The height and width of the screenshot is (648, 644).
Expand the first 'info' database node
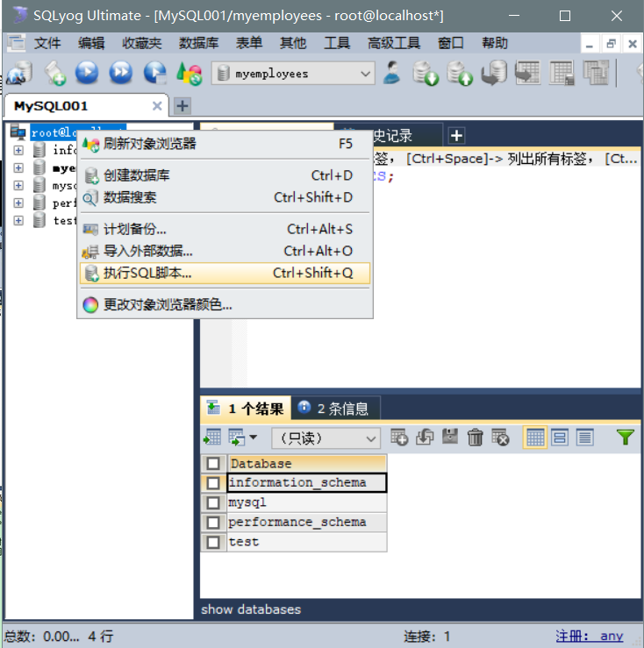(x=18, y=150)
